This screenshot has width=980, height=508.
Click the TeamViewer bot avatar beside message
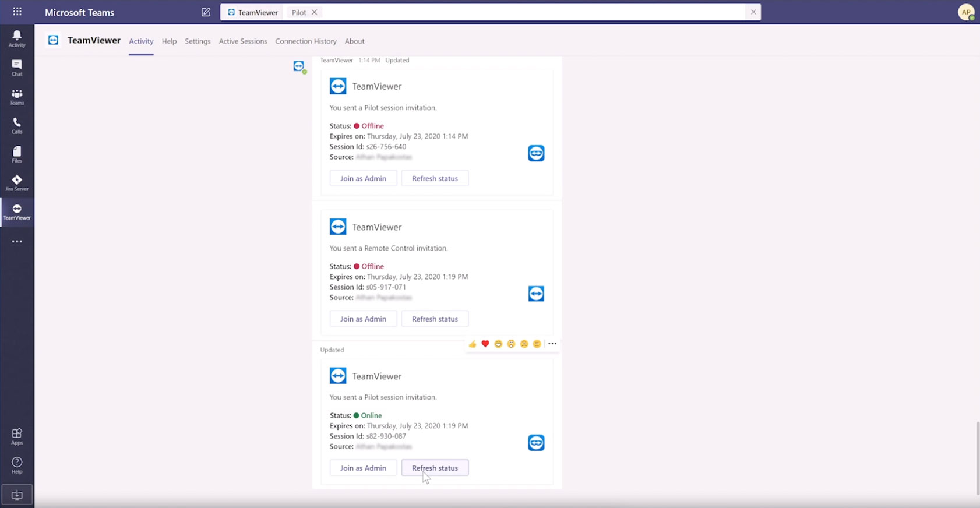(299, 66)
